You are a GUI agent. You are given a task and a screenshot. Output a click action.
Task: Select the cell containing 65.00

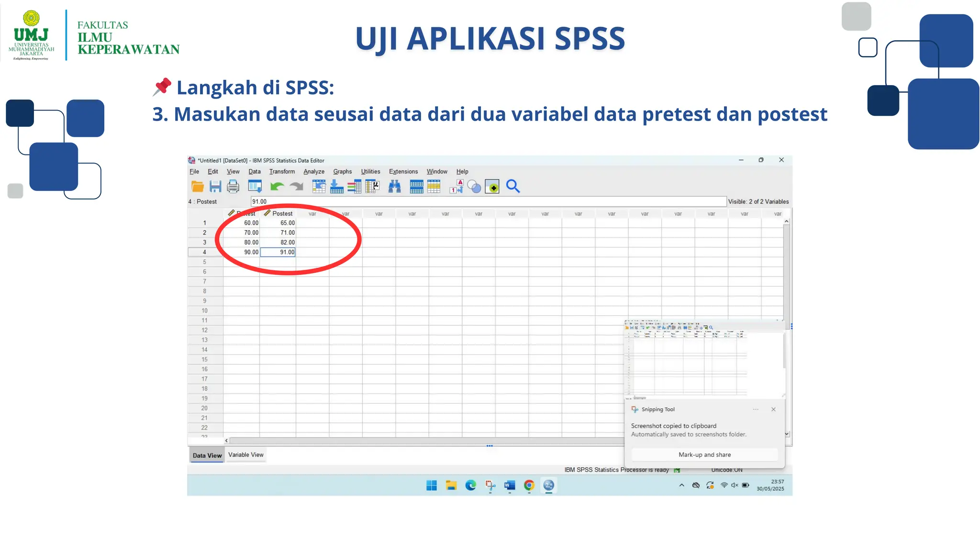click(x=278, y=223)
